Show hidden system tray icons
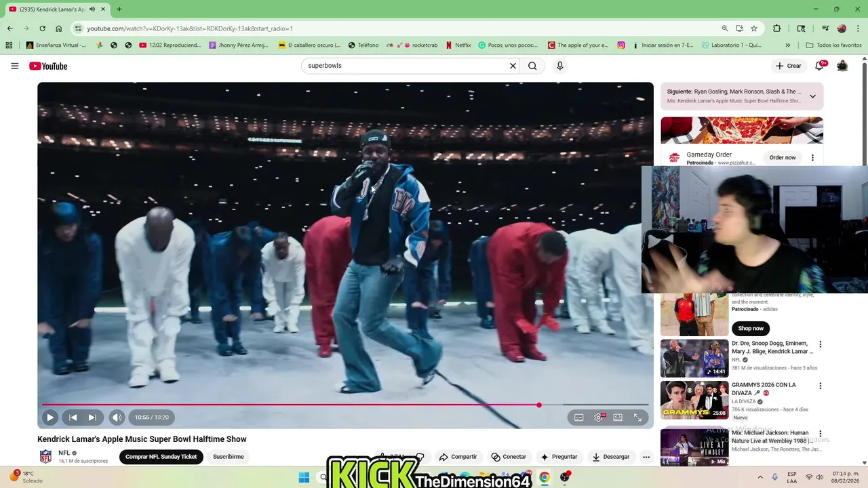868x488 pixels. [759, 477]
